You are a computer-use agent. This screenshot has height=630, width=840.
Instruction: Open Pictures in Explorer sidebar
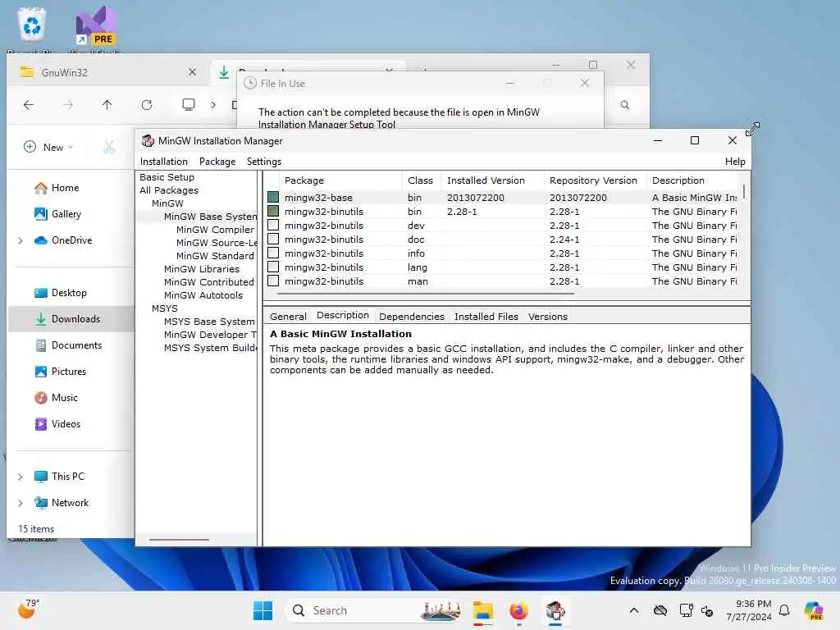[x=61, y=372]
